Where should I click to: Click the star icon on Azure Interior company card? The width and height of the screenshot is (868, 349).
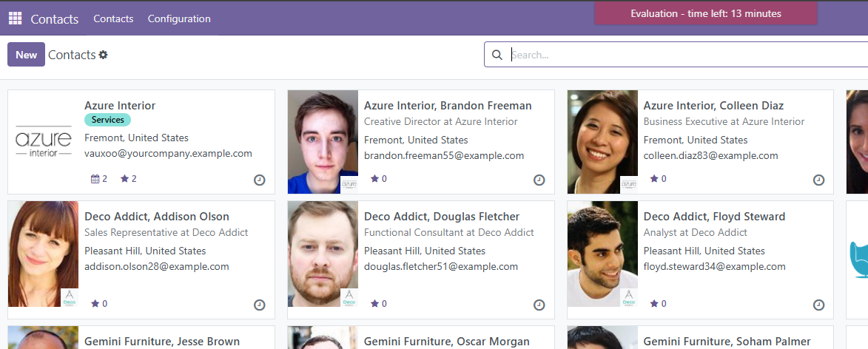(x=124, y=179)
